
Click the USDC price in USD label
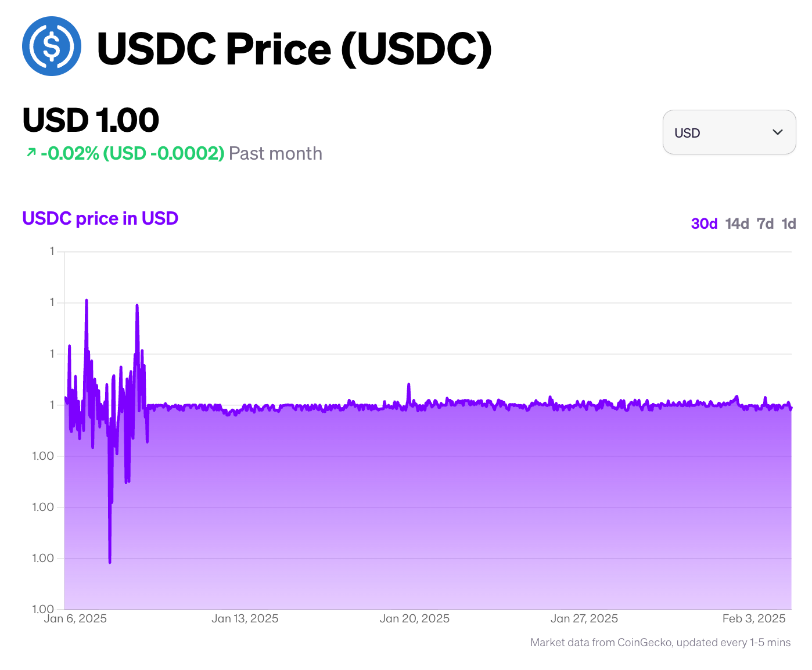[100, 218]
